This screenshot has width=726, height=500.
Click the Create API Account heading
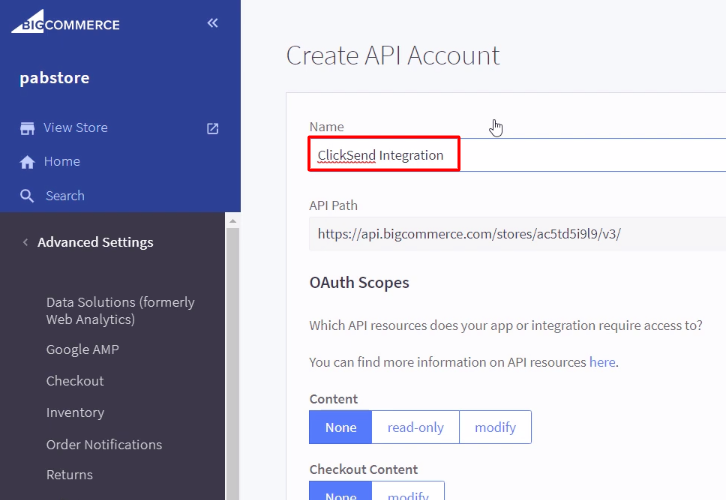click(x=393, y=56)
